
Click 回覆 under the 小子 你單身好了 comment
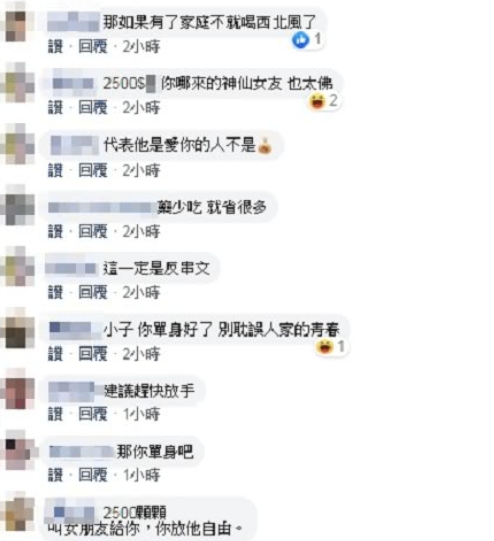click(93, 354)
